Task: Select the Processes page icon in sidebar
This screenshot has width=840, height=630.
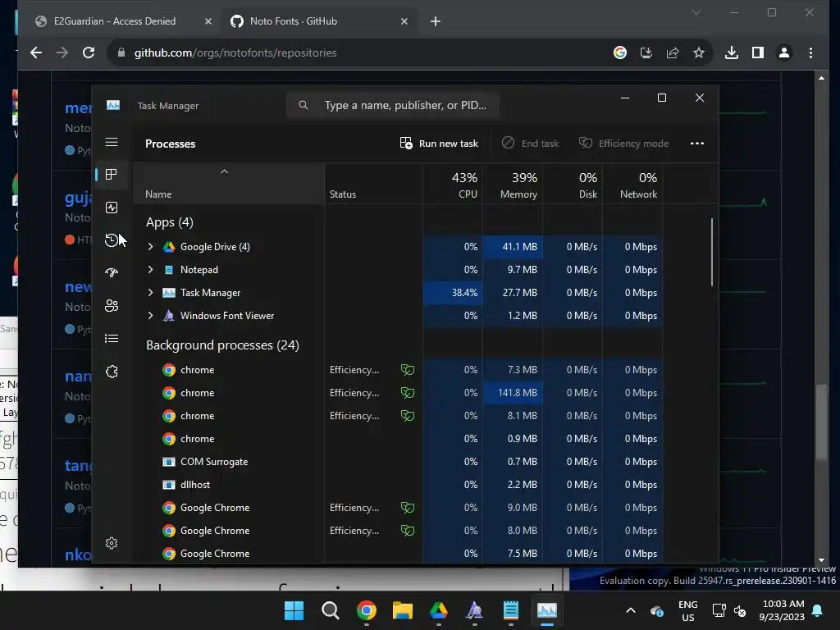Action: [x=112, y=174]
